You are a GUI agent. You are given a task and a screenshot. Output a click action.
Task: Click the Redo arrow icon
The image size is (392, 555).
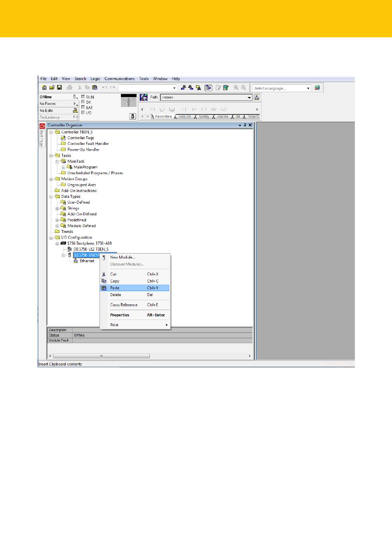[x=112, y=88]
